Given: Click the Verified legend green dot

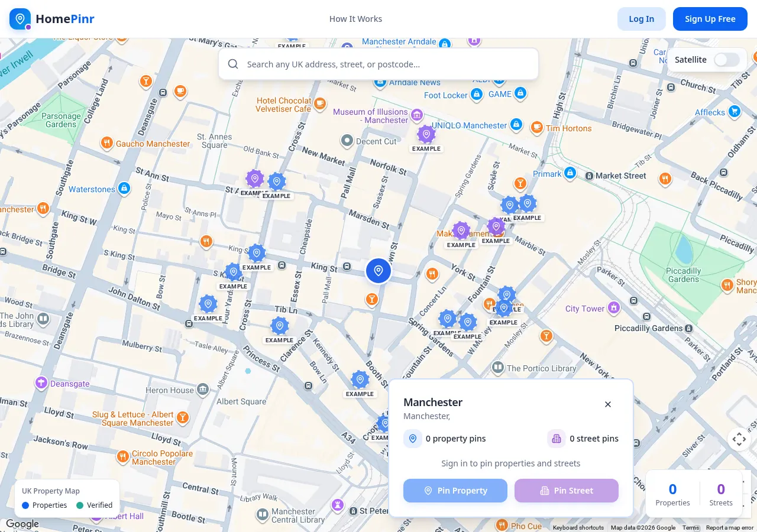Looking at the screenshot, I should (80, 505).
